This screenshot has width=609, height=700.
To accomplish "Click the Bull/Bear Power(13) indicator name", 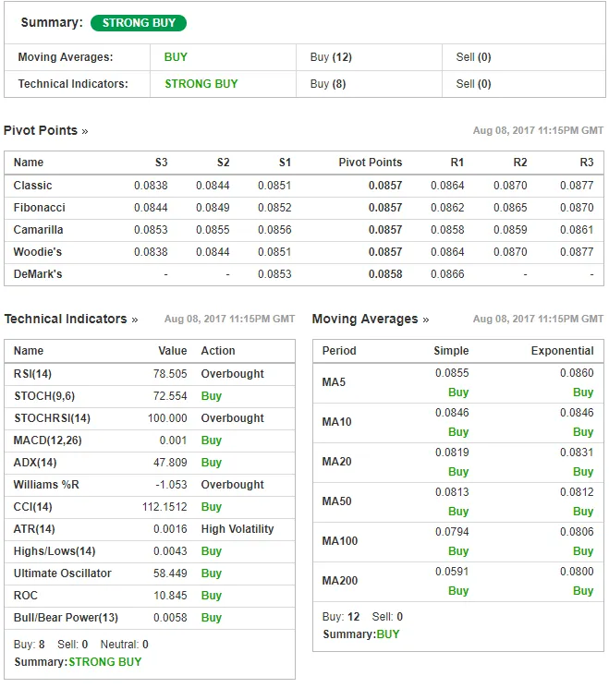I will [x=66, y=618].
